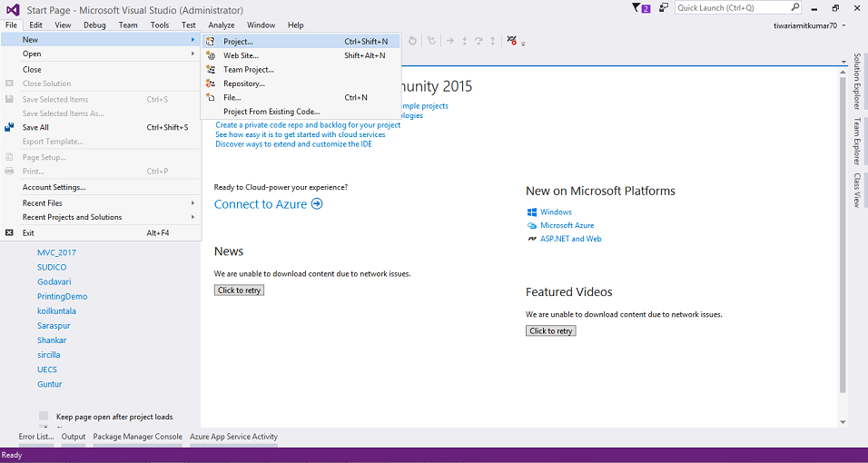Screen dimensions: 868x463
Task: Click the scroll down arrow of start page
Action: click(x=843, y=422)
